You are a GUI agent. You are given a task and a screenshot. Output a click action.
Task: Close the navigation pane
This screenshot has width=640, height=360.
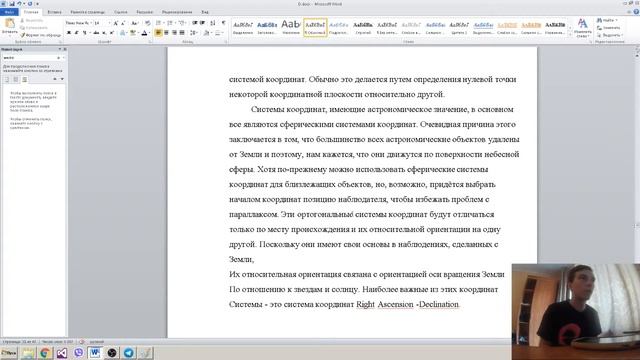(64, 49)
